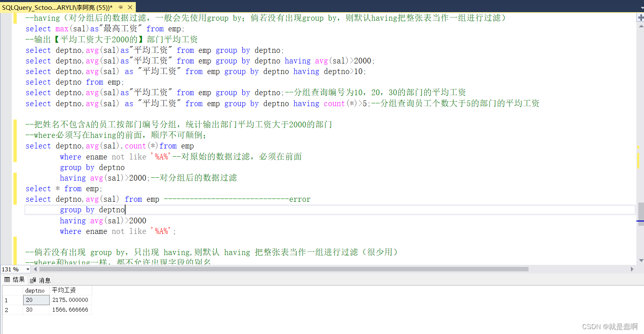Place cursor in 'select max(sal)as"最高工资"' line

[105, 29]
